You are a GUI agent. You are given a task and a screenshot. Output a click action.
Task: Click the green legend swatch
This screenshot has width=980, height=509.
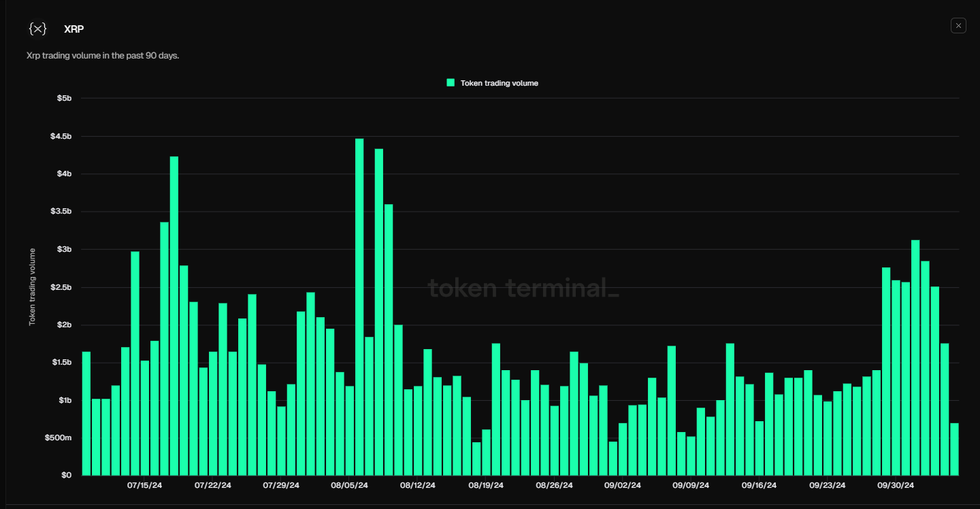(451, 83)
